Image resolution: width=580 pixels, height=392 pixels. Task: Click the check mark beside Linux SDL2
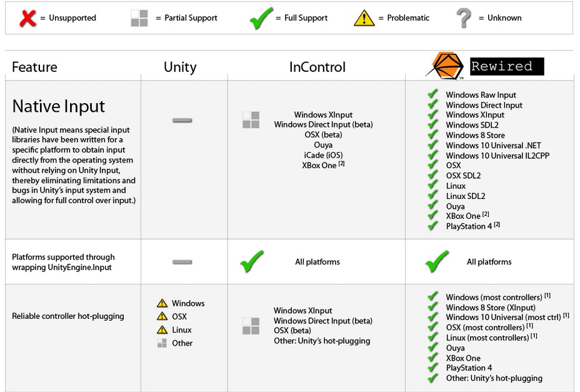click(x=432, y=195)
